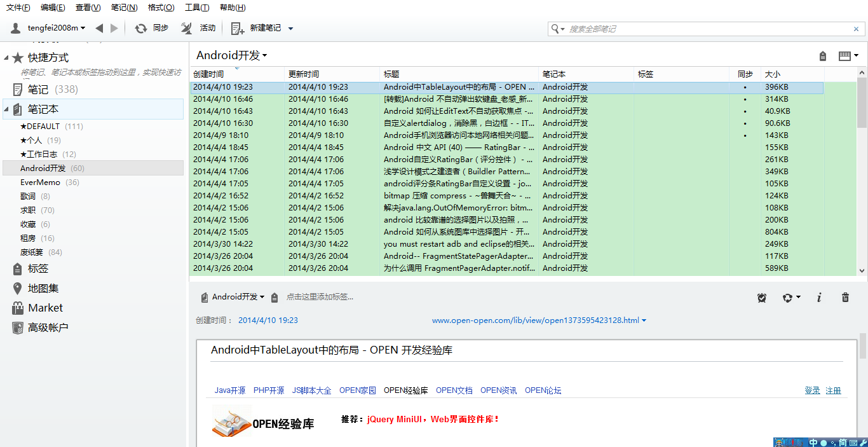Click 点击这里添加标签 tag field
The height and width of the screenshot is (447, 868).
[x=320, y=297]
